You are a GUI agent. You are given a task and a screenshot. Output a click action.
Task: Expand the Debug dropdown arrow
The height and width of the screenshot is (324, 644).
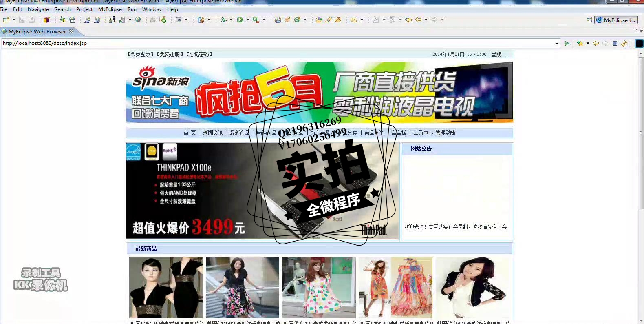(x=231, y=20)
